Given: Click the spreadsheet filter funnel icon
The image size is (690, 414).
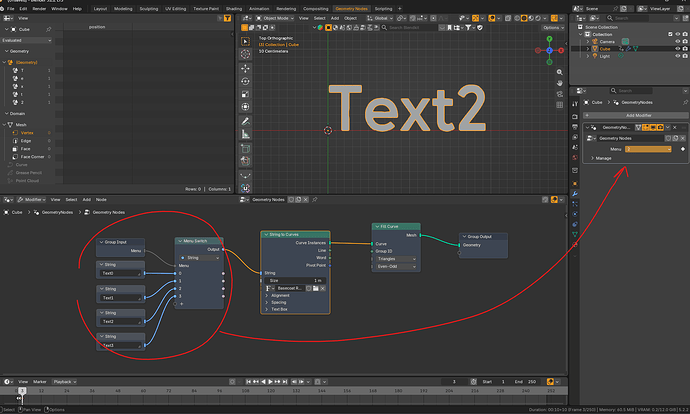Looking at the screenshot, I should pyautogui.click(x=228, y=18).
